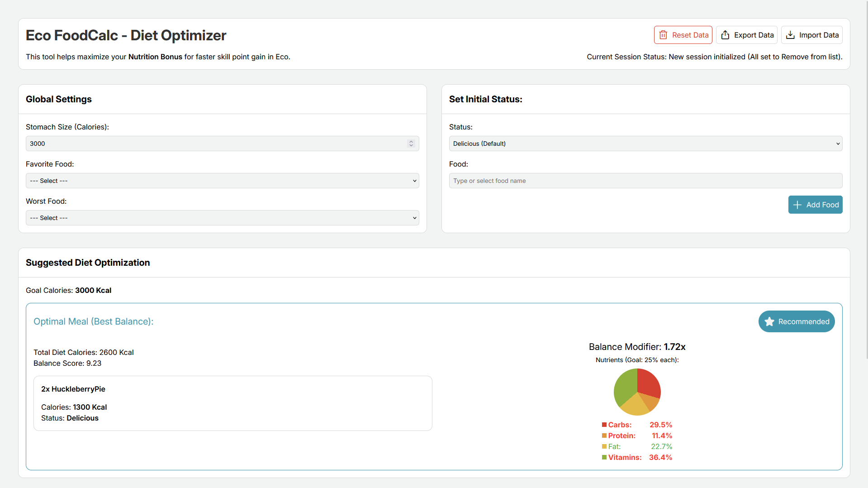Click the green Vitamins legend swatch
Screen dimensions: 868x488
(604, 457)
